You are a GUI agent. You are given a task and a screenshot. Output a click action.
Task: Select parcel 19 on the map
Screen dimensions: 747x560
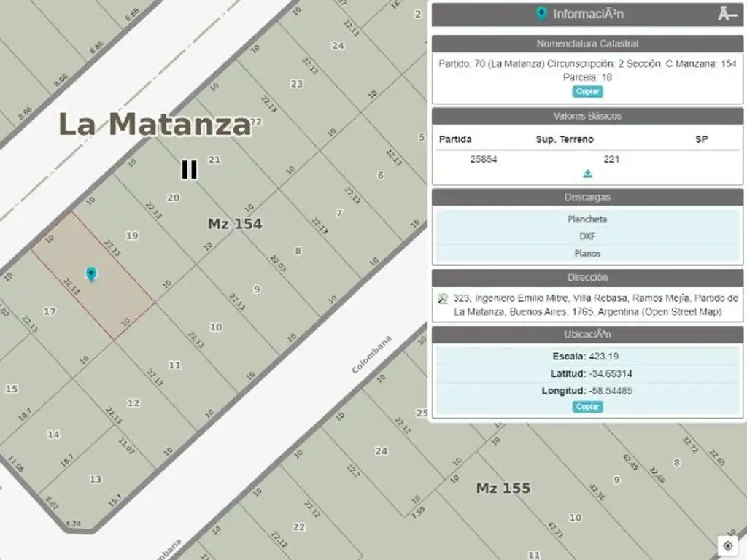132,235
